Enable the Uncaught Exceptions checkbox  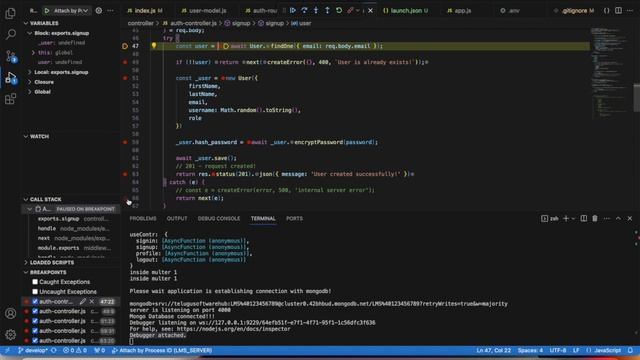35,291
